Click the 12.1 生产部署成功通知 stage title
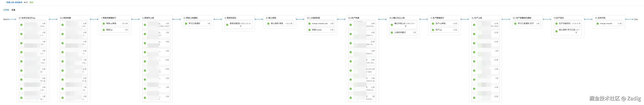This screenshot has width=644, height=105. pos(522,18)
